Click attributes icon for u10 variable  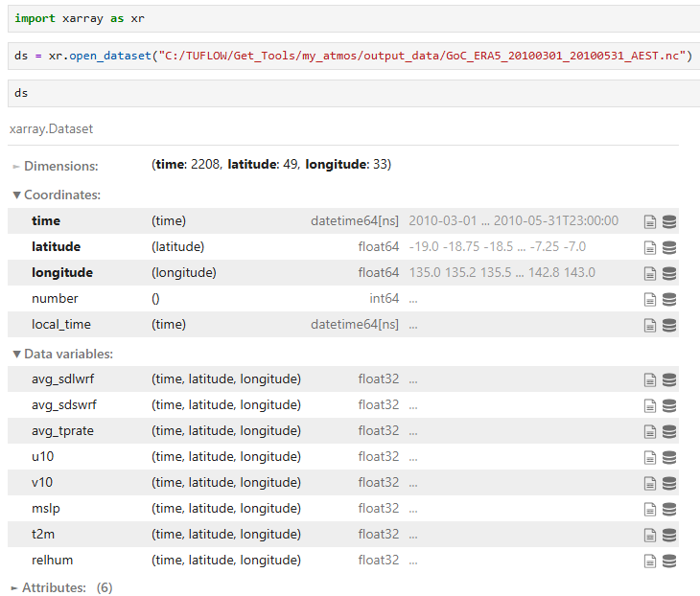(x=650, y=457)
